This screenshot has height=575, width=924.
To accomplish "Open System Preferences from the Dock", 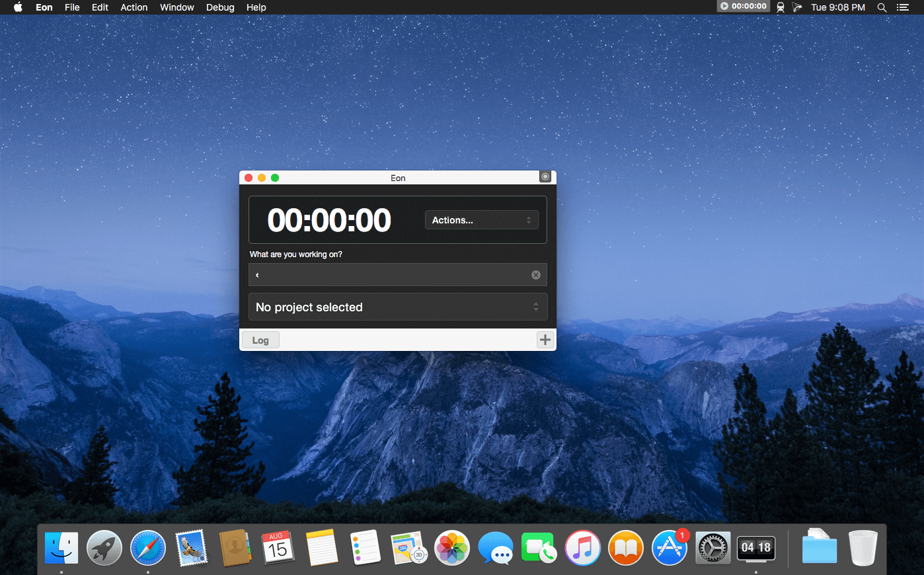I will click(x=712, y=548).
